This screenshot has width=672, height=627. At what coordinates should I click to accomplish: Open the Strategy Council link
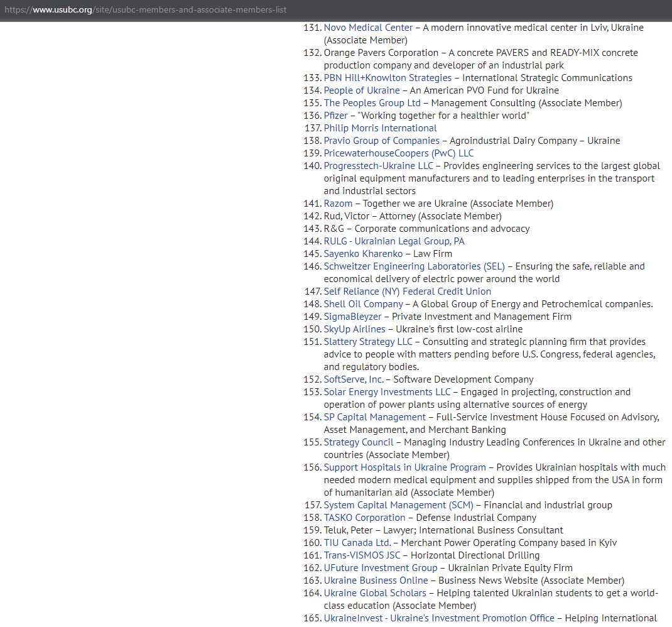point(359,442)
